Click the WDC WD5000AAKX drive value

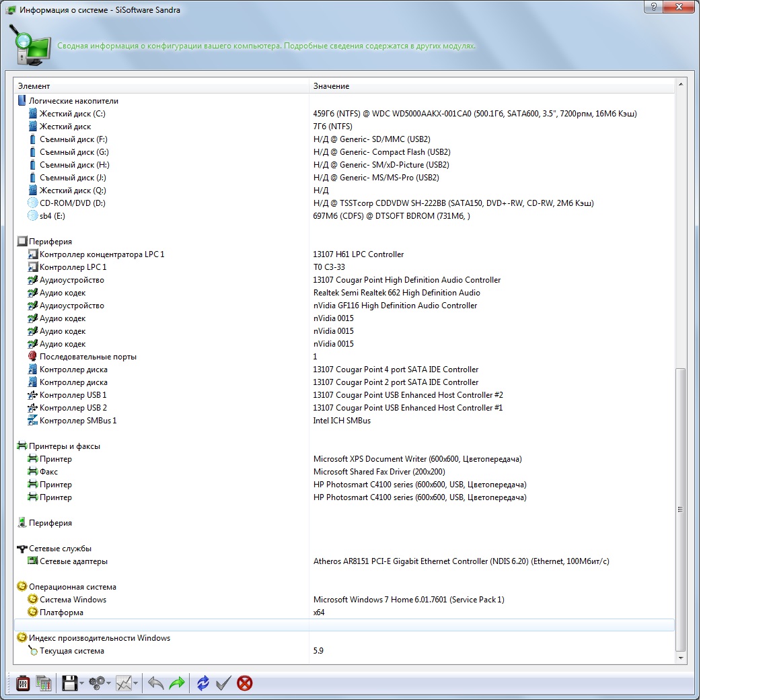click(x=475, y=114)
